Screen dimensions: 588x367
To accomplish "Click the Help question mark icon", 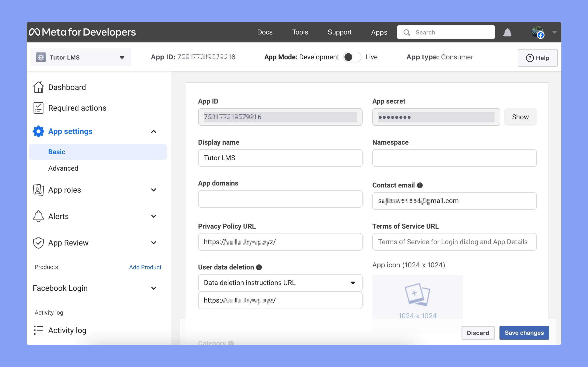I will tap(530, 58).
